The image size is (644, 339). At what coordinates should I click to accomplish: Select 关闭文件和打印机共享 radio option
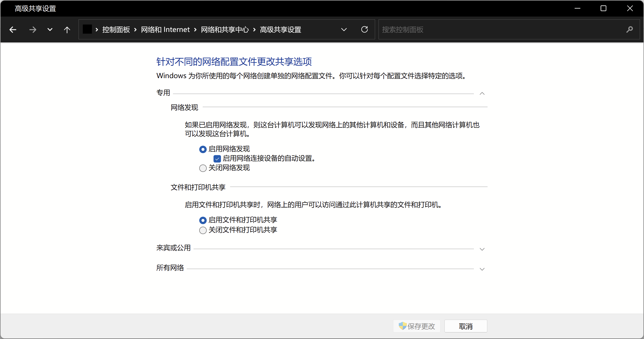click(x=203, y=230)
